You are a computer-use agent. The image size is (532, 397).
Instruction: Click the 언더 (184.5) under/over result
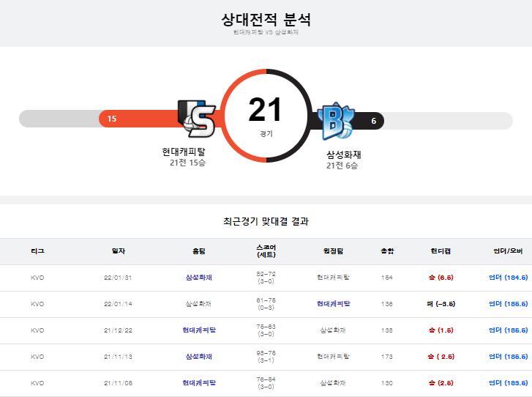[508, 278]
